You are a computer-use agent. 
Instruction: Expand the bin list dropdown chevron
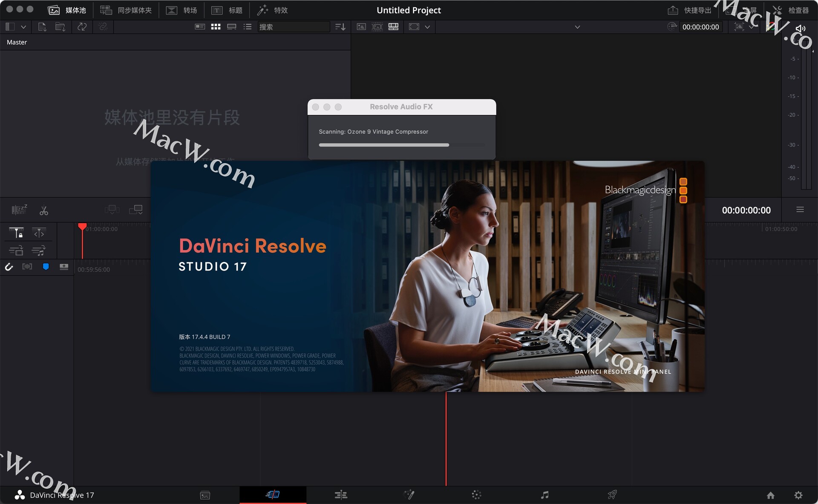tap(23, 27)
